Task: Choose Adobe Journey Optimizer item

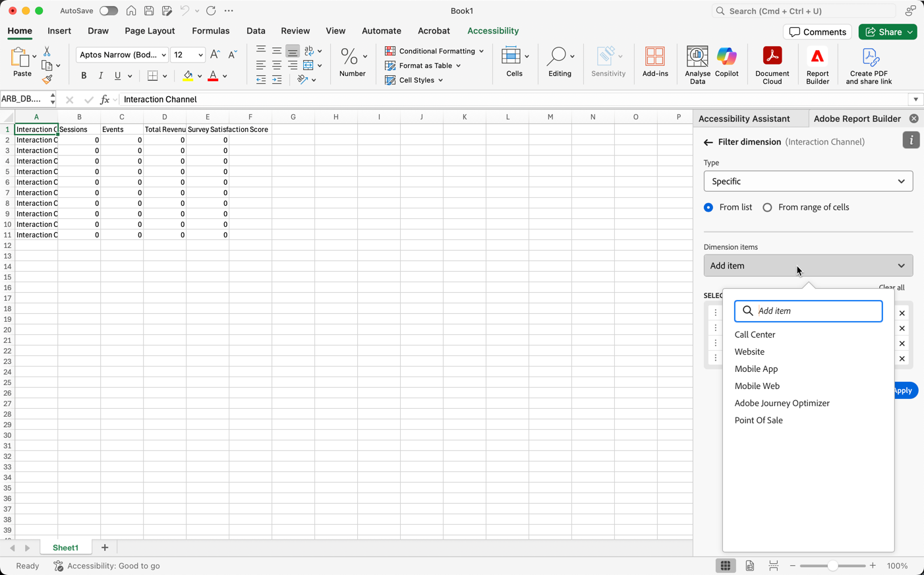Action: tap(782, 403)
